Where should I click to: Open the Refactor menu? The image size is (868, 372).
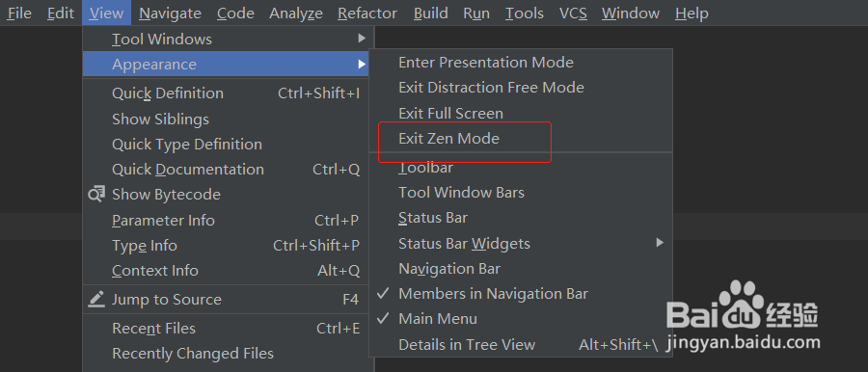point(367,13)
